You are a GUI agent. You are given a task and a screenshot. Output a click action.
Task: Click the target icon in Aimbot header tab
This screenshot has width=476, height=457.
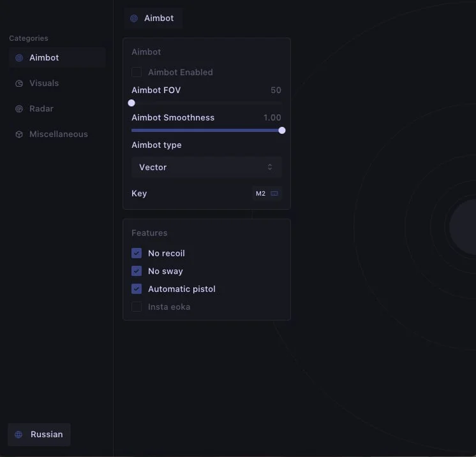[x=134, y=18]
